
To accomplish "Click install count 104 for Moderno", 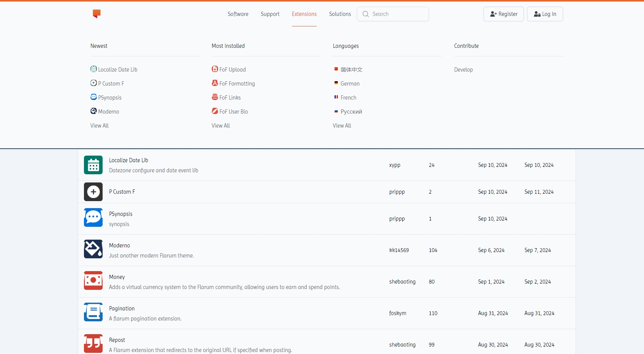I will click(x=433, y=250).
